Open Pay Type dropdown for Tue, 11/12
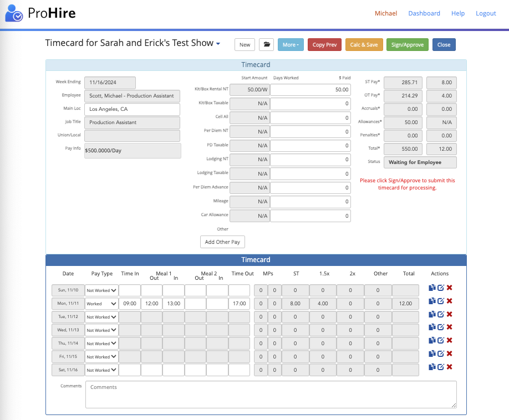The image size is (509, 420). 101,317
